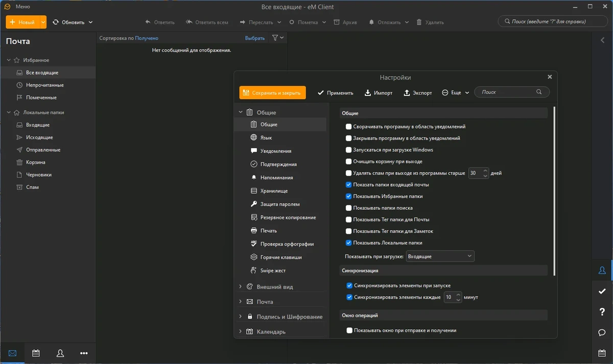The image size is (613, 364).
Task: Click the settings Поиск search field
Action: [x=512, y=92]
